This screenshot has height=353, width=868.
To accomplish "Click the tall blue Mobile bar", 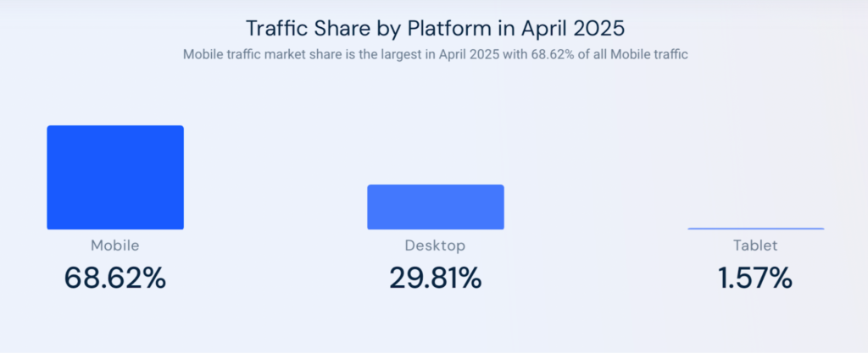I will coord(115,177).
